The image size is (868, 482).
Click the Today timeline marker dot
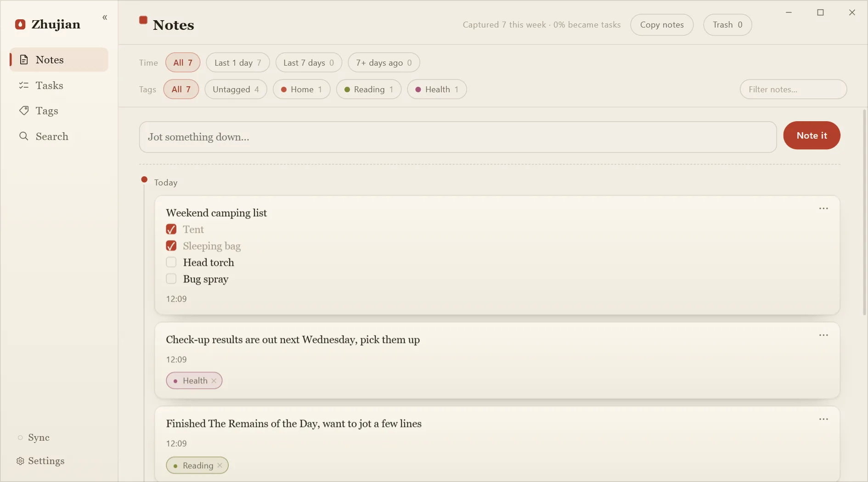[x=144, y=179]
